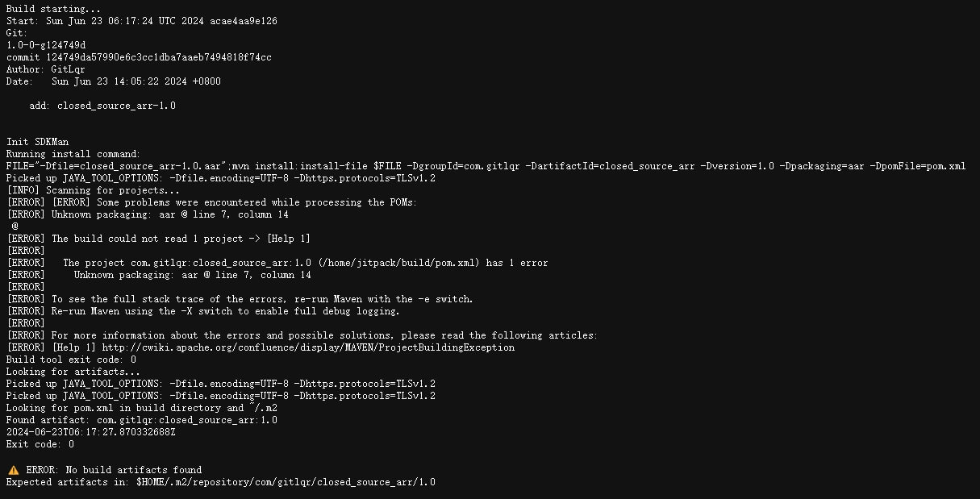Click the commit hash 124749da57990e6c3cc1dba7aaeb7494818f74cc
This screenshot has width=980, height=499.
pos(158,57)
